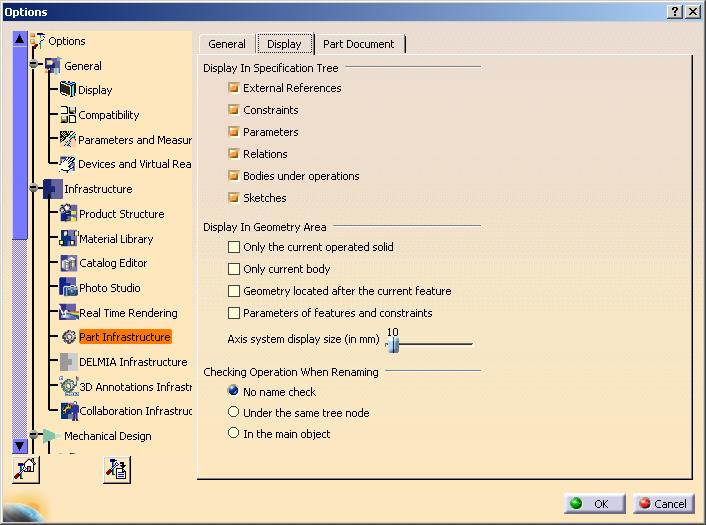Click the green light on OK button
This screenshot has width=706, height=525.
pyautogui.click(x=576, y=503)
